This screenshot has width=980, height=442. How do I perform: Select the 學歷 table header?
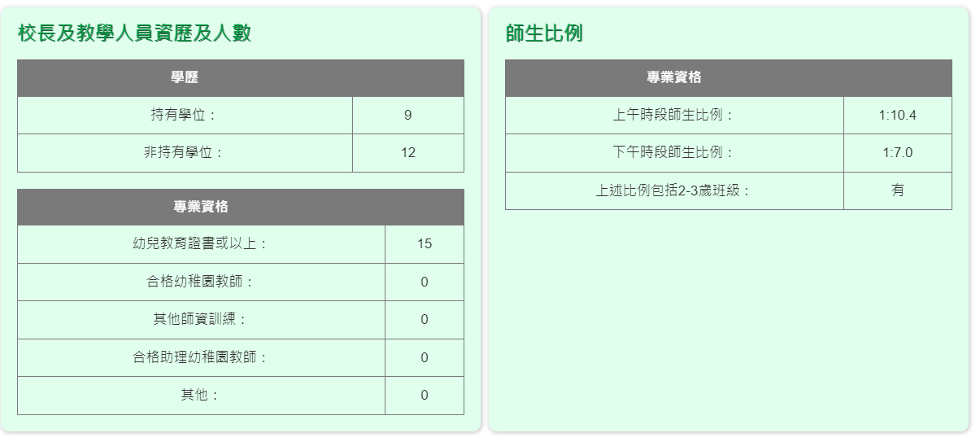(x=185, y=78)
